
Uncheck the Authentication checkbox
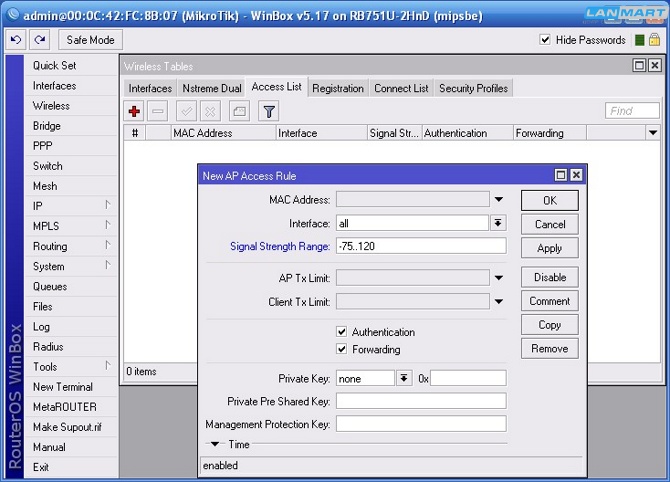(x=342, y=332)
